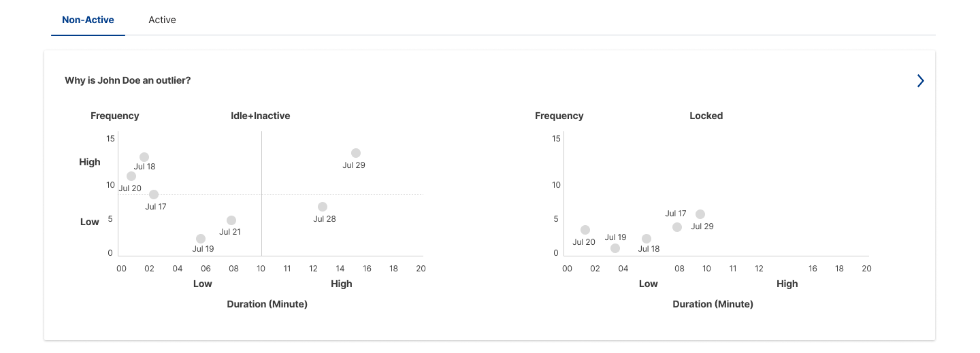The height and width of the screenshot is (353, 980).
Task: Click the 'Why is John Doe an outlier?' heading
Action: pos(128,80)
